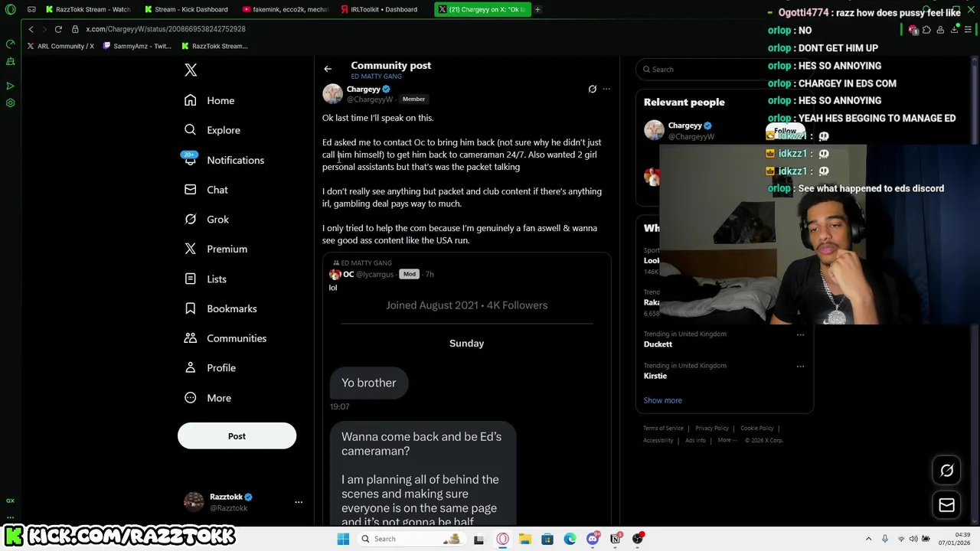Open OBS Studio from the taskbar
The height and width of the screenshot is (551, 980).
coord(638,539)
